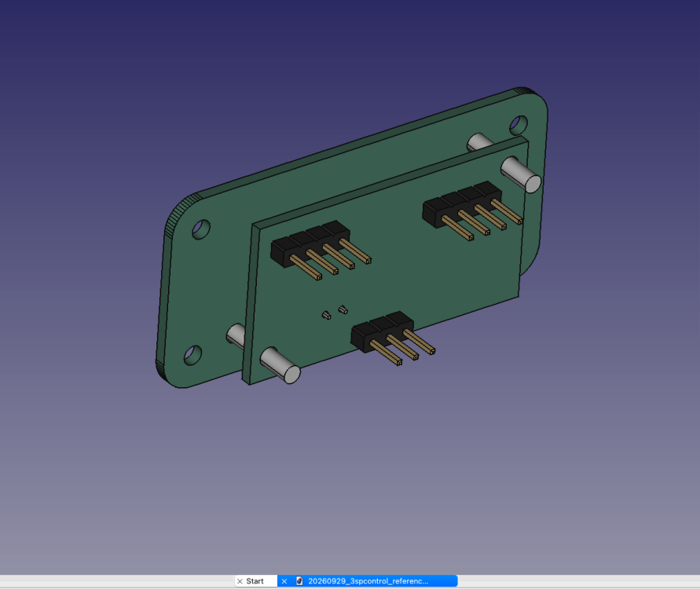Close the 20260929_3spcontrol document tab
The height and width of the screenshot is (589, 700).
click(284, 581)
